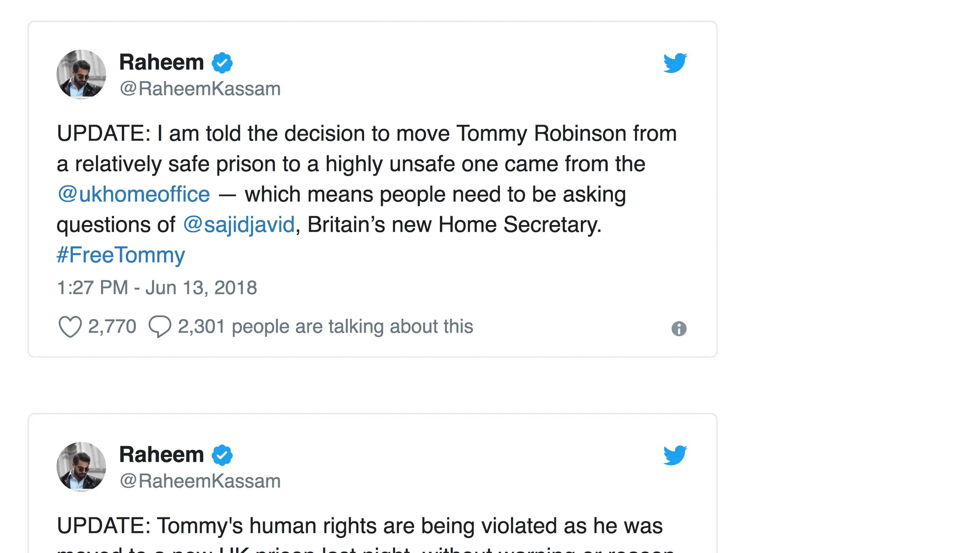
Task: Click the verified badge in first tweet
Action: [x=222, y=63]
